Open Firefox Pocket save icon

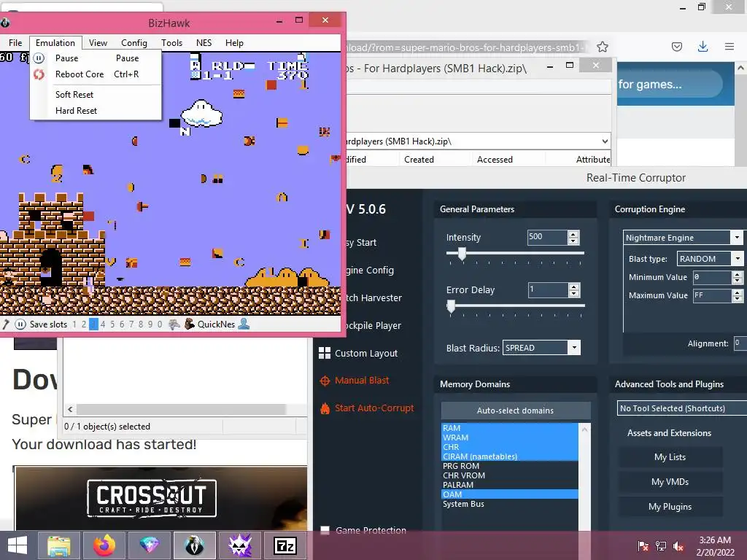[676, 47]
